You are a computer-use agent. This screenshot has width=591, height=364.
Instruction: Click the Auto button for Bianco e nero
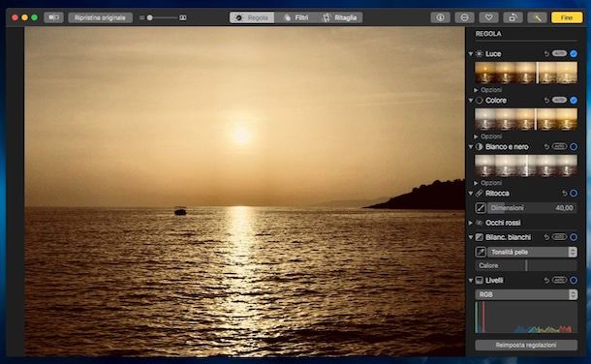pyautogui.click(x=559, y=146)
